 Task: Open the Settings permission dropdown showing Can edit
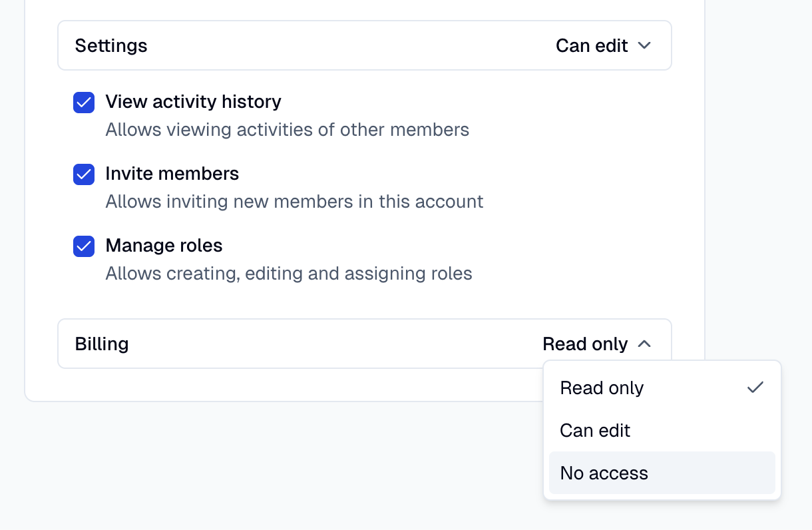pos(603,45)
